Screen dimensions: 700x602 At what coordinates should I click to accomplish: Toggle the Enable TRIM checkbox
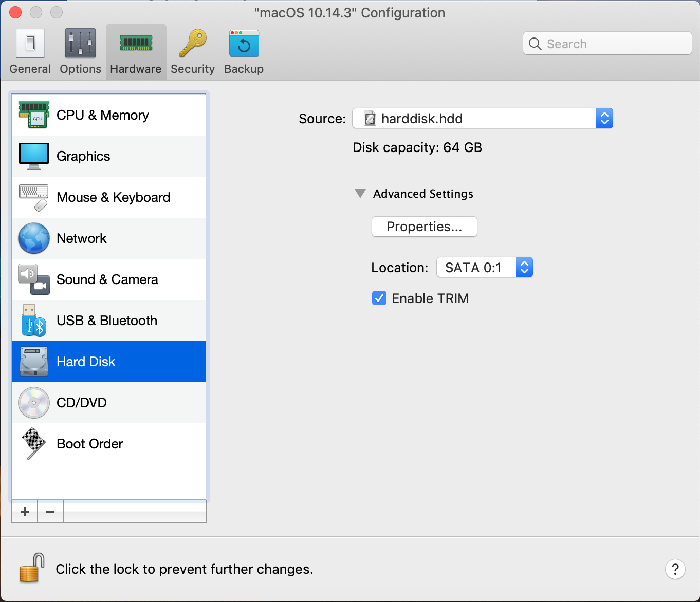[x=379, y=298]
